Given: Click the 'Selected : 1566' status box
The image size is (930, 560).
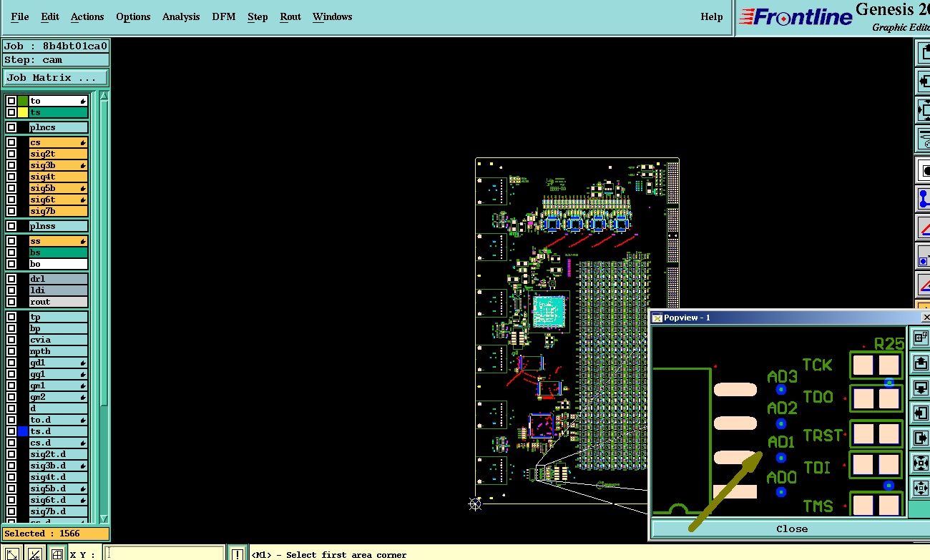Looking at the screenshot, I should point(56,534).
